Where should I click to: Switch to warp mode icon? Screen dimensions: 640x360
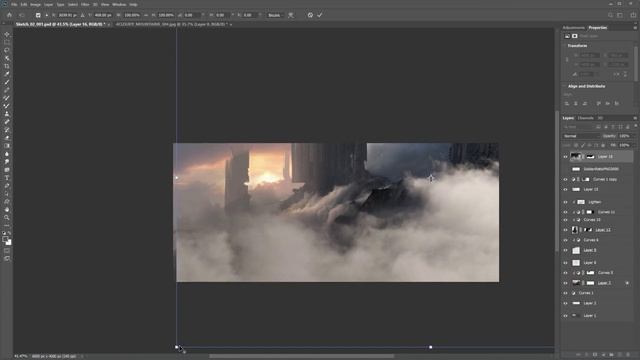click(291, 15)
